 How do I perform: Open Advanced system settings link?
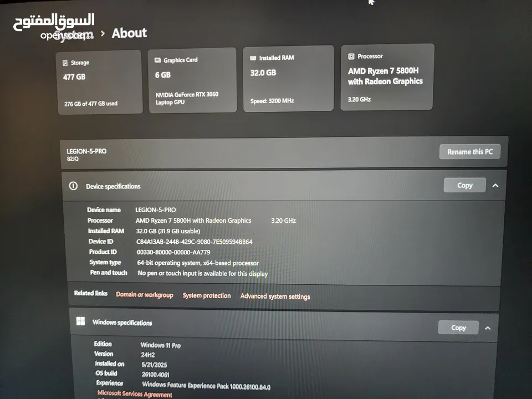click(x=275, y=296)
